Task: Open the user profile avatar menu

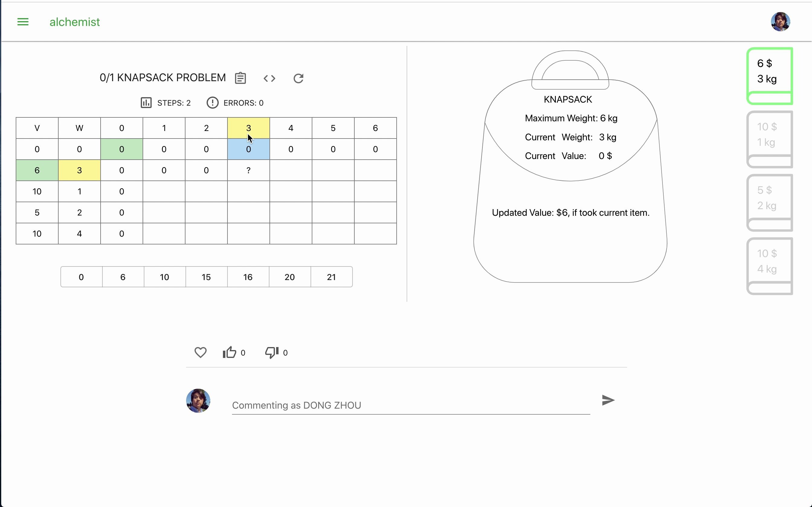Action: (x=780, y=22)
